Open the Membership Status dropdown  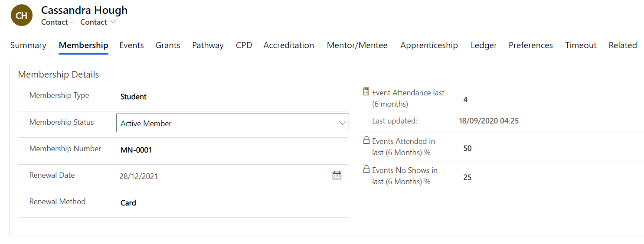(232, 123)
